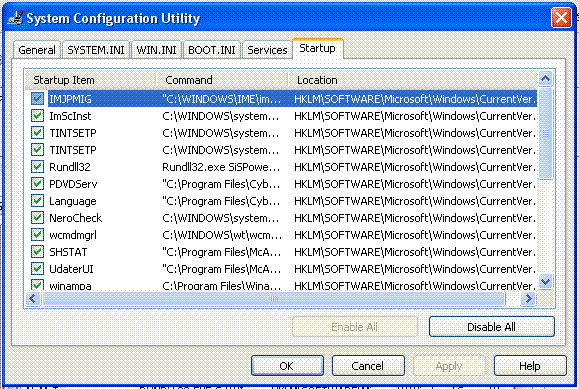Click the Enable All button
This screenshot has height=389, width=579.
coord(354,327)
